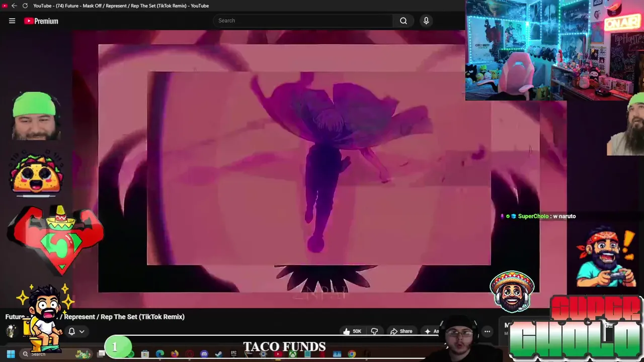Focus the YouTube search field
Viewport: 644px width, 362px height.
pos(303,21)
